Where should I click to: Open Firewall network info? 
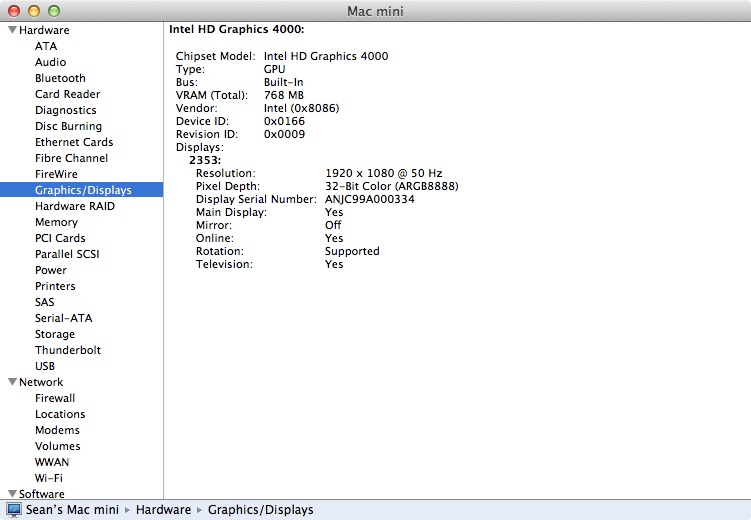[55, 398]
